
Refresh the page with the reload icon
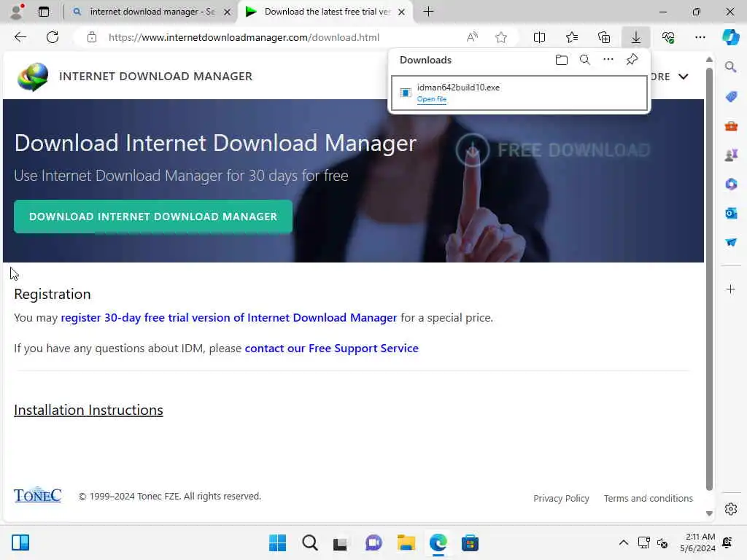pos(53,37)
